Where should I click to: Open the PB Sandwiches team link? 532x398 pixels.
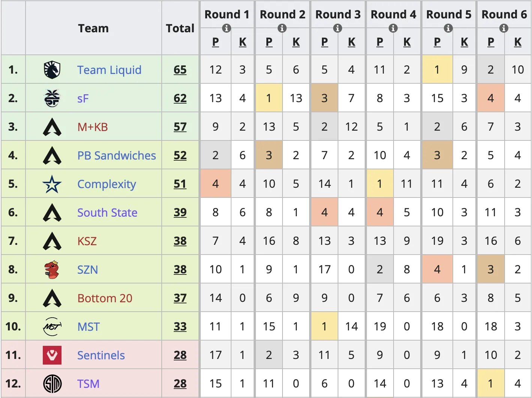click(x=116, y=155)
